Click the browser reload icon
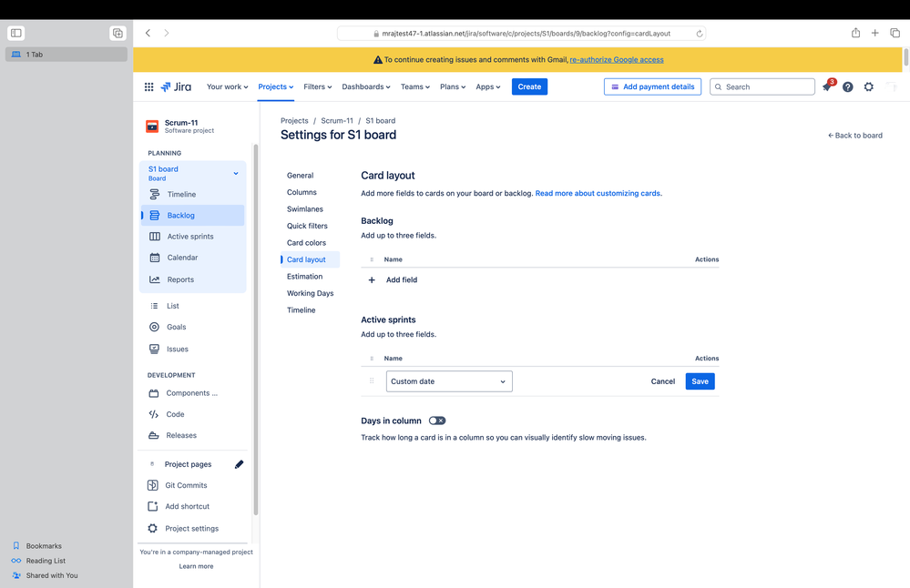 [700, 34]
